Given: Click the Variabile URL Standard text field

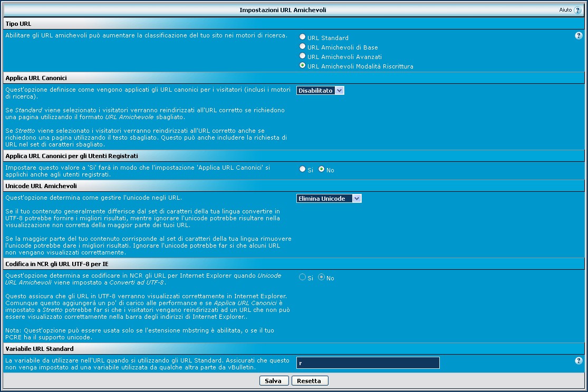Looking at the screenshot, I should [368, 363].
